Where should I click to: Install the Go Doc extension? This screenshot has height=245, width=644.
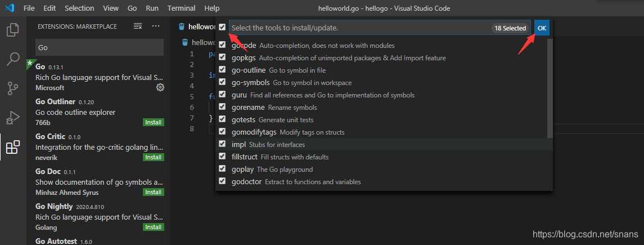tap(154, 193)
